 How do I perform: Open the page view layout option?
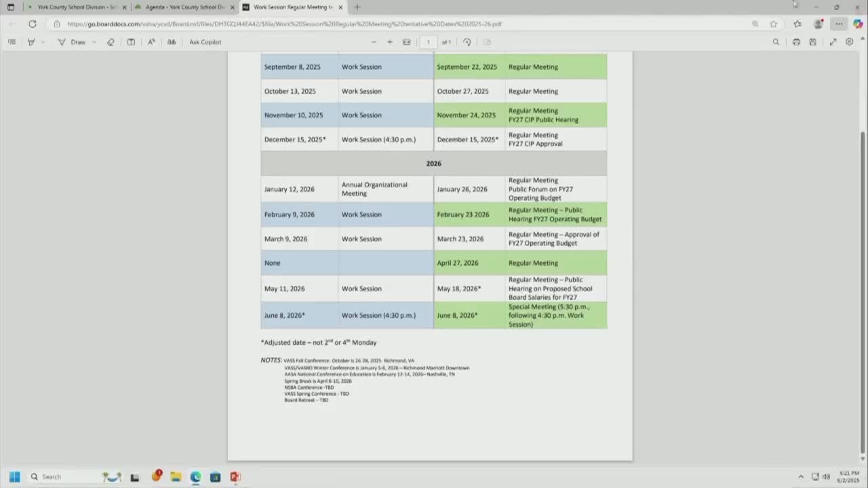487,42
